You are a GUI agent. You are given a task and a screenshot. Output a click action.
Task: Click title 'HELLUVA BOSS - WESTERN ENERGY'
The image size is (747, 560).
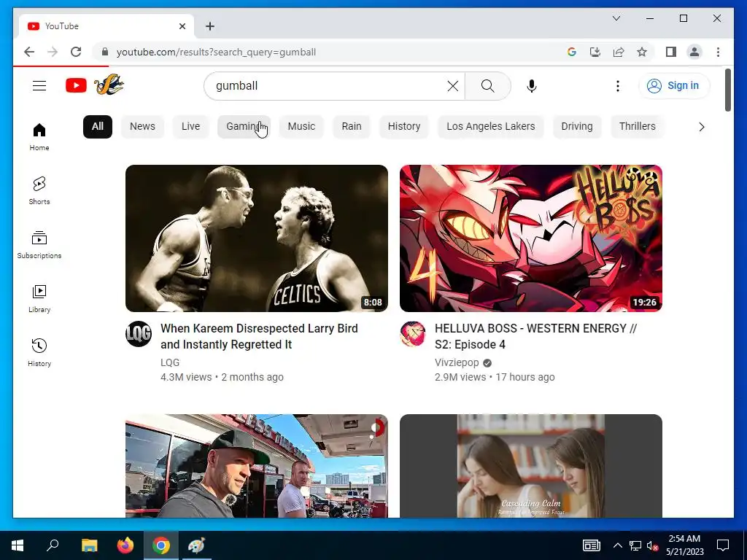tap(535, 336)
